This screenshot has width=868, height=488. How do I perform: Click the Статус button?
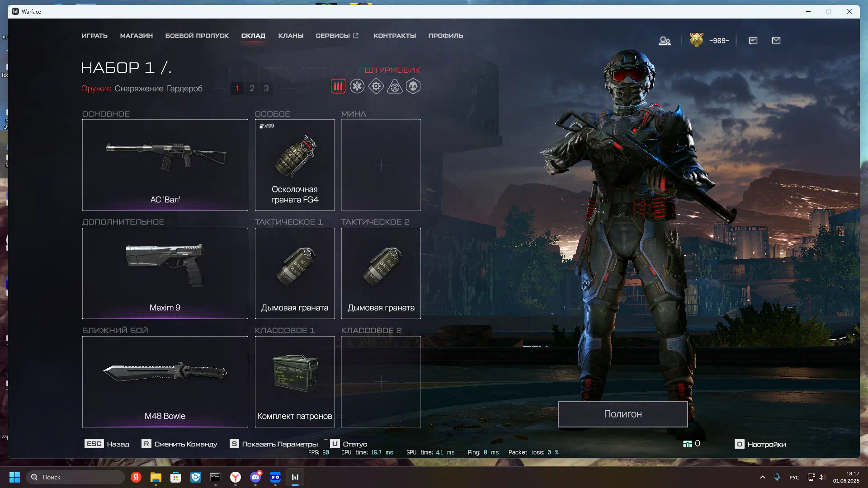tap(349, 444)
